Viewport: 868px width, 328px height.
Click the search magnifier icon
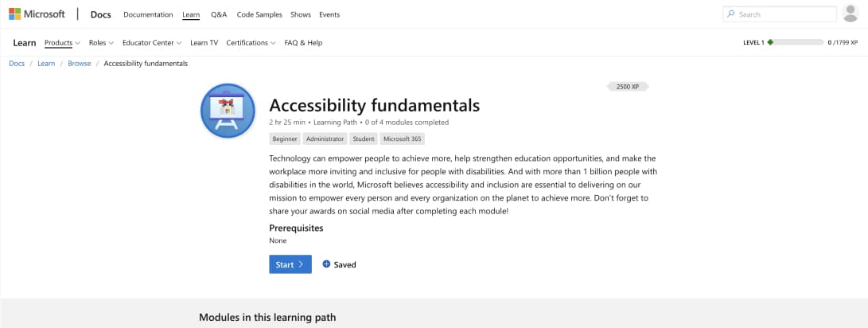pos(731,14)
